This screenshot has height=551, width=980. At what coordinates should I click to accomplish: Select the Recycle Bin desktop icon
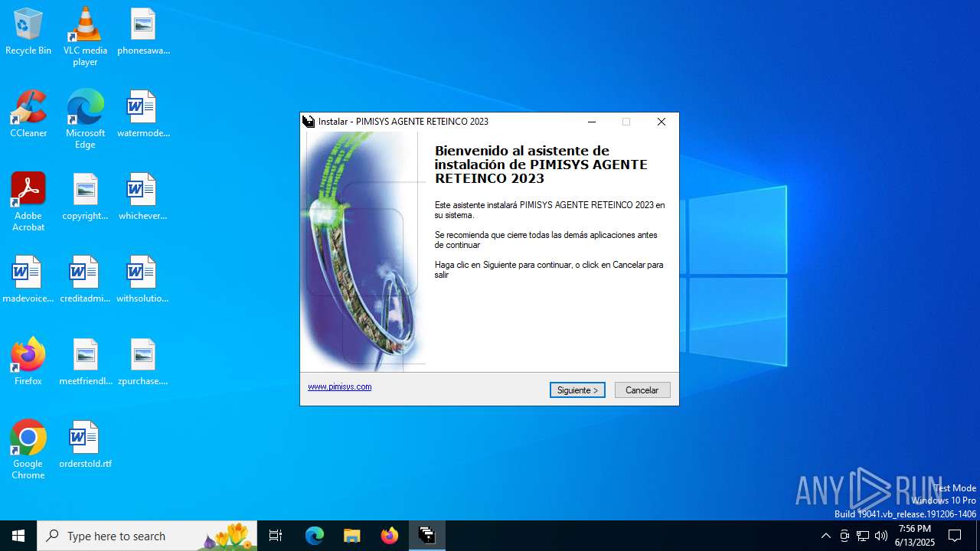pyautogui.click(x=28, y=32)
